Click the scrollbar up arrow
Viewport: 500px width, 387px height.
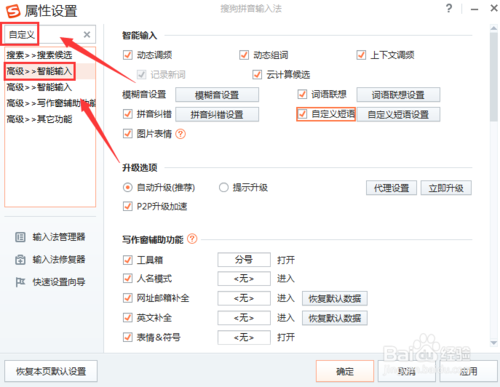pos(494,28)
